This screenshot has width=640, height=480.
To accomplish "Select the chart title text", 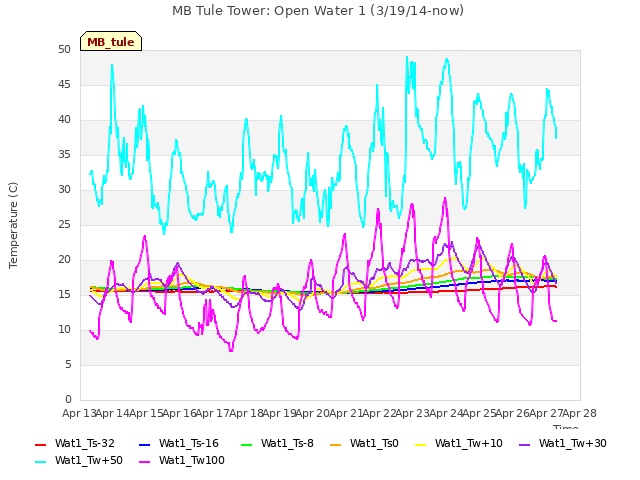I will (318, 11).
